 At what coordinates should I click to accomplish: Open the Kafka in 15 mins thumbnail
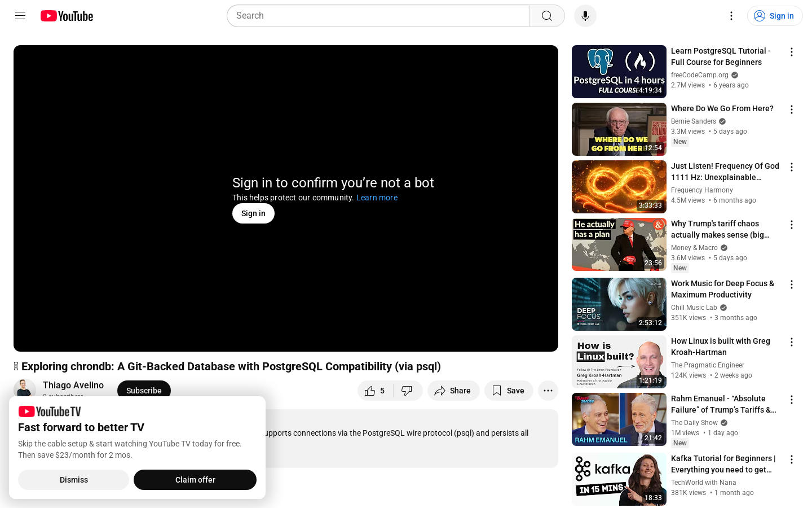click(619, 479)
